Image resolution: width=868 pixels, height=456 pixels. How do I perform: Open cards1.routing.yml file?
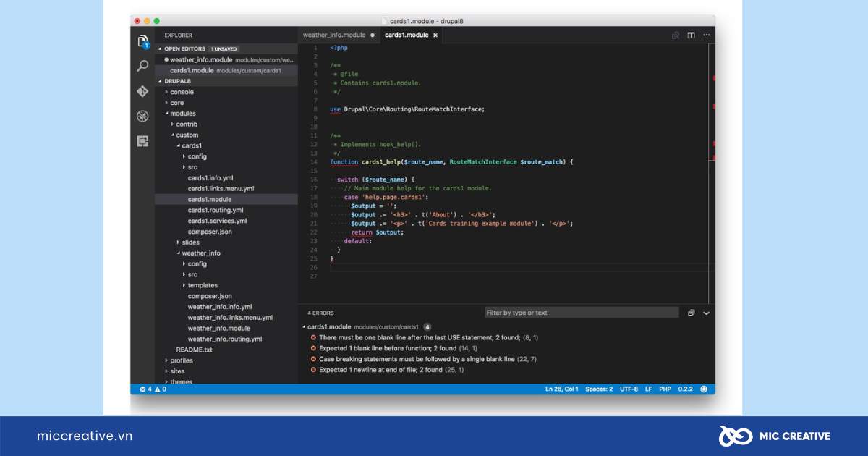(216, 210)
